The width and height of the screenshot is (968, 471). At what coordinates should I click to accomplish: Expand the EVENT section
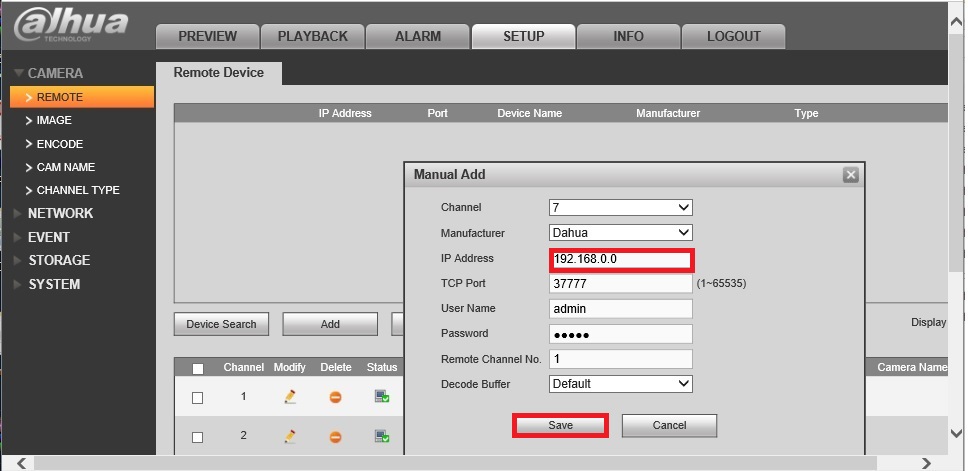pyautogui.click(x=41, y=237)
